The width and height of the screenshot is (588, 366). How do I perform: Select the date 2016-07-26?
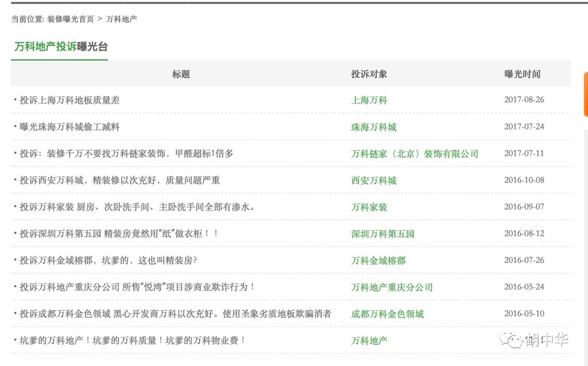click(x=524, y=260)
